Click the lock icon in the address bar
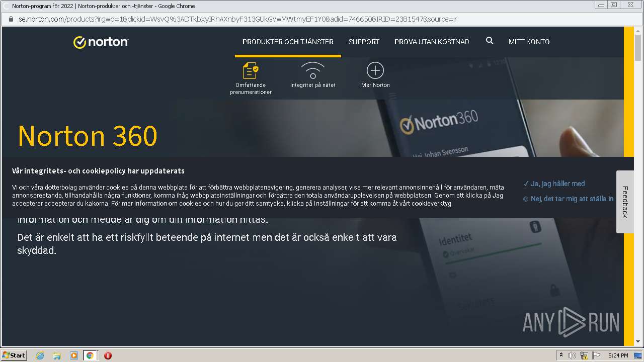Screen dimensions: 644x362 coord(11,19)
